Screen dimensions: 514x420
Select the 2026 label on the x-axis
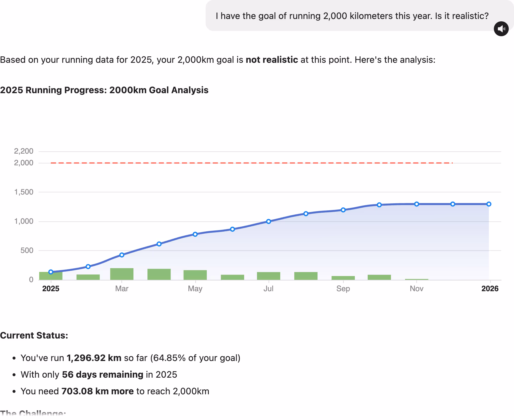(x=490, y=289)
